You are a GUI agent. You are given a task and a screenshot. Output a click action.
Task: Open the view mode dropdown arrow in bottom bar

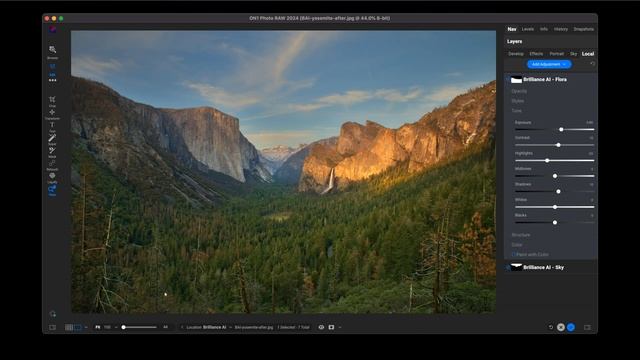86,327
